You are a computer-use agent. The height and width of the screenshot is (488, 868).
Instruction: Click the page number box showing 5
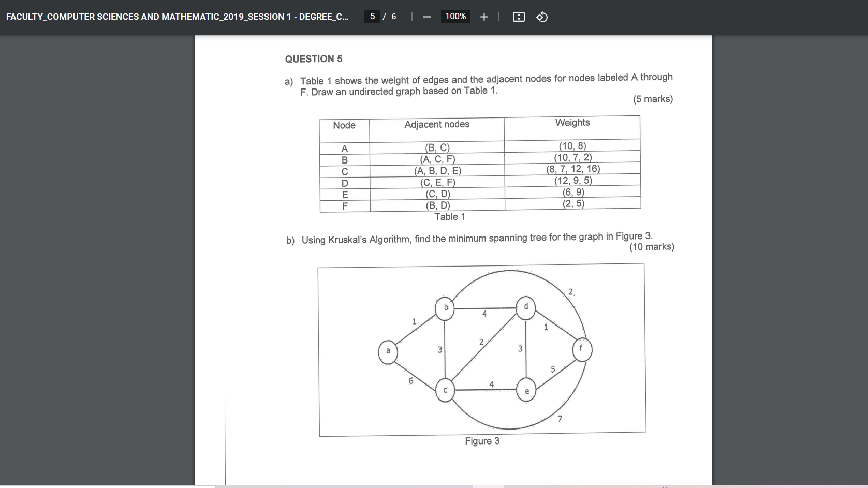372,16
